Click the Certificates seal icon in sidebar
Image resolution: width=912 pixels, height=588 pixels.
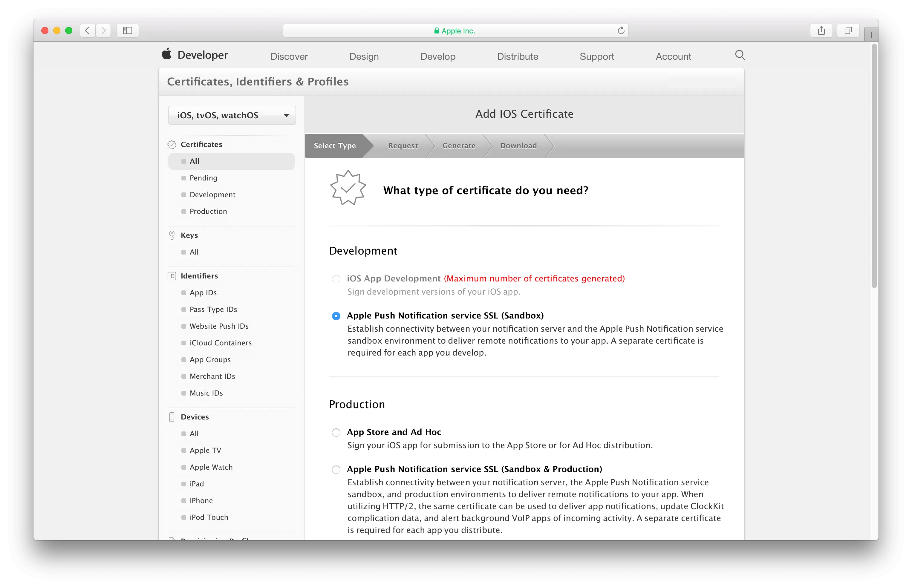click(x=172, y=144)
